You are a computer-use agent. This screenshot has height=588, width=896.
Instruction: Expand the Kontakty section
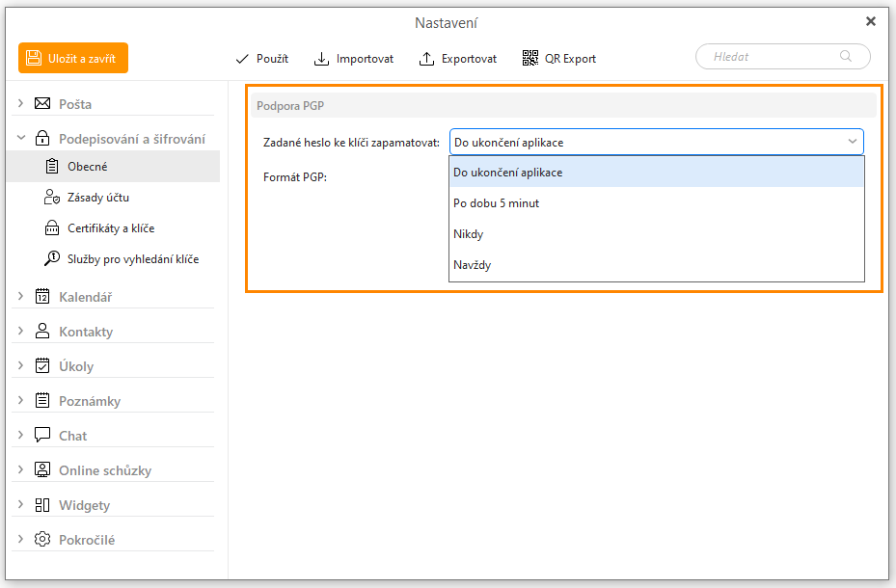click(x=20, y=332)
